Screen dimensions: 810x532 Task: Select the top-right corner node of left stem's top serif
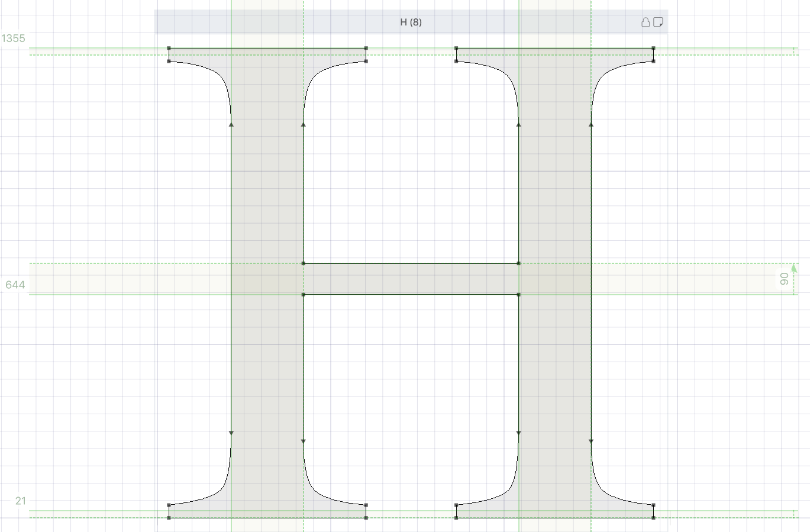coord(366,48)
